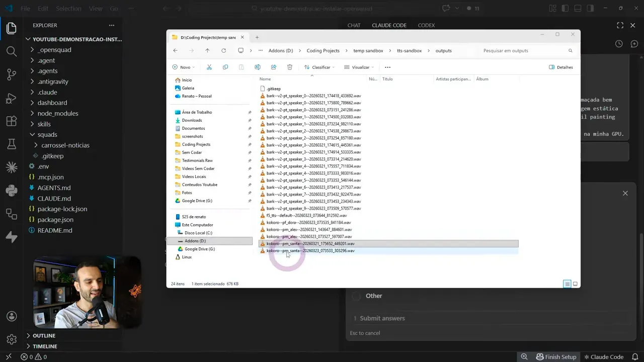Cut the selected file with the scissors icon
Image resolution: width=644 pixels, height=362 pixels.
(209, 67)
